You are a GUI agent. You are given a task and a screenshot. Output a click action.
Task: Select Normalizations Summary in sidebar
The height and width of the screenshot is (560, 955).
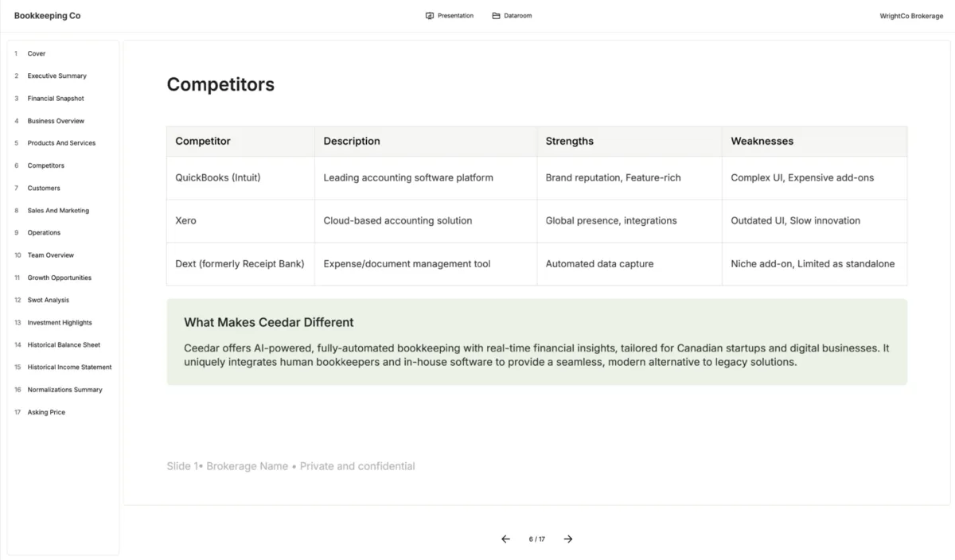pyautogui.click(x=64, y=390)
